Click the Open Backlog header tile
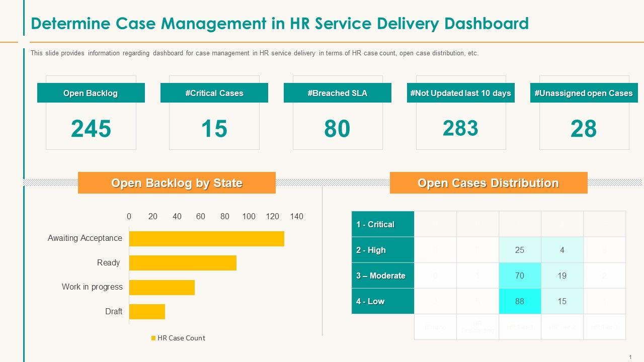Screen dimensions: 644x362 (x=91, y=93)
